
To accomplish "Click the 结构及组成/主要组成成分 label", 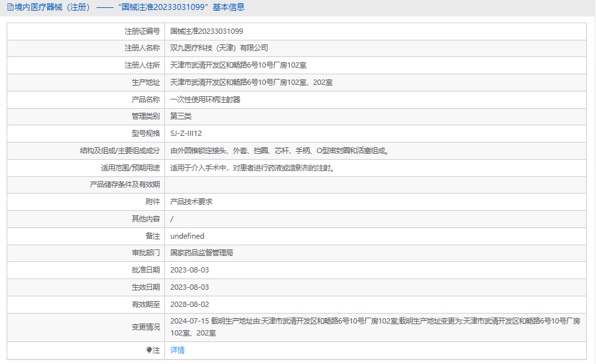I will [120, 151].
